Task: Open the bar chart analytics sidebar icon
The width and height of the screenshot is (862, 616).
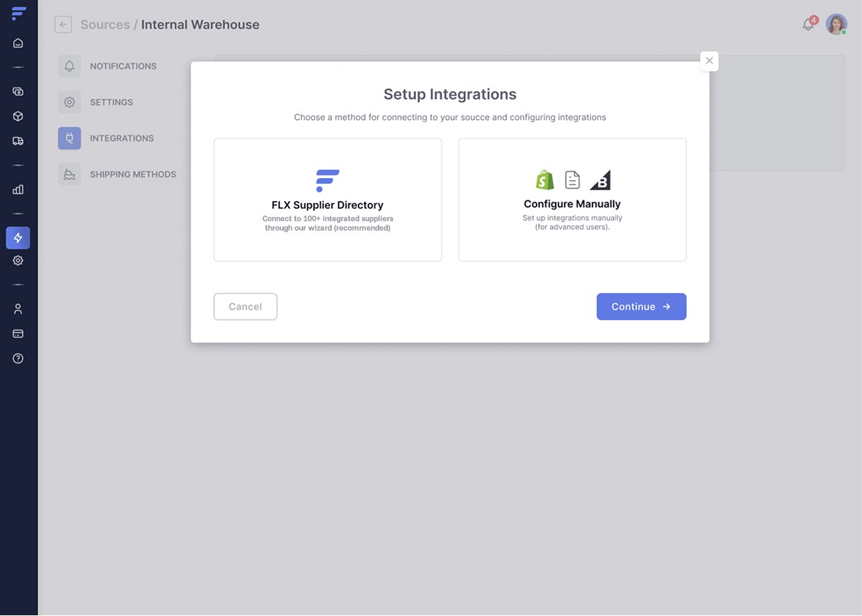Action: pos(18,190)
